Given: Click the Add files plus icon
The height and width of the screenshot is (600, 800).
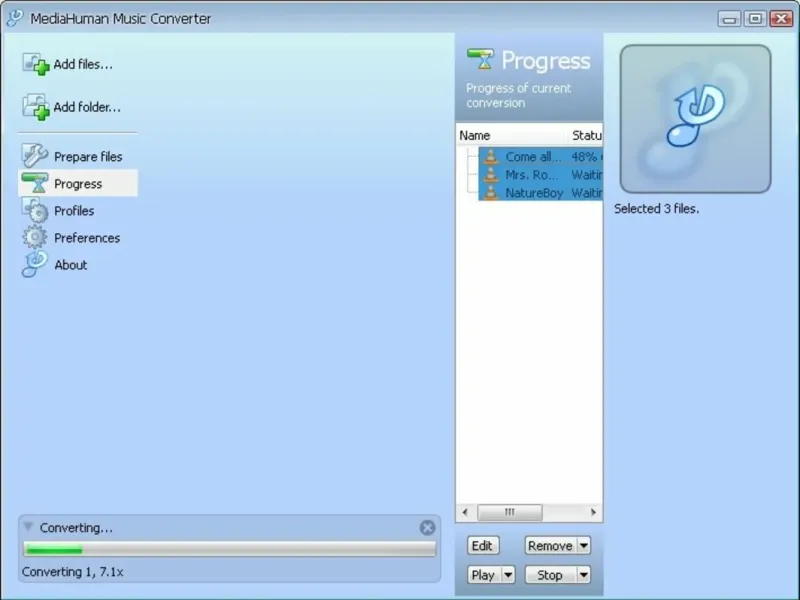Looking at the screenshot, I should point(36,64).
